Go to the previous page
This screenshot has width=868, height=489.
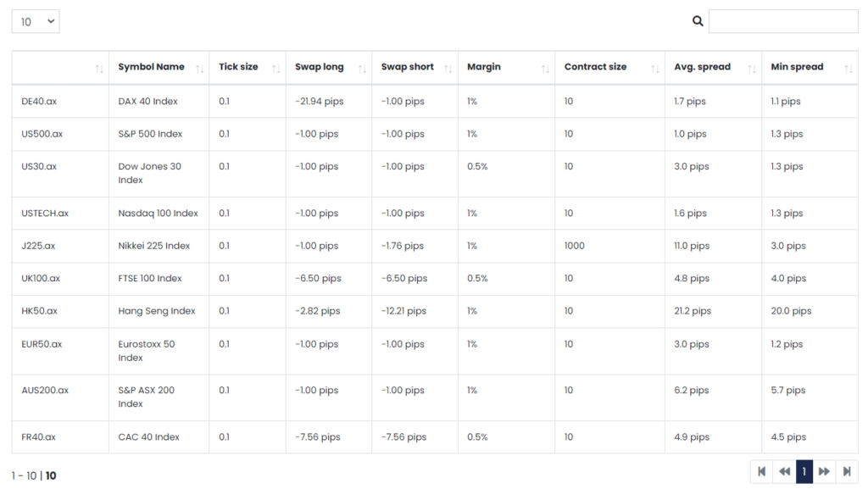(x=784, y=471)
